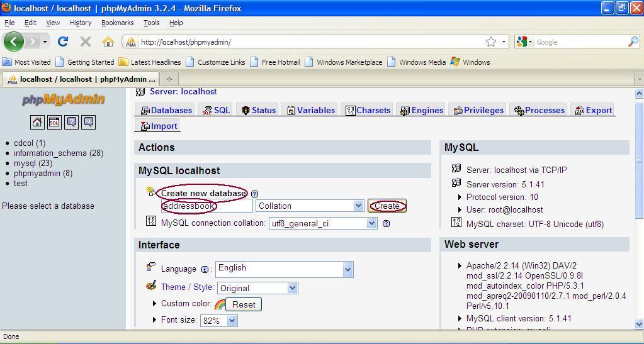Screen dimensions: 644x344
Task: Expand the Custom color option arrow
Action: point(154,304)
